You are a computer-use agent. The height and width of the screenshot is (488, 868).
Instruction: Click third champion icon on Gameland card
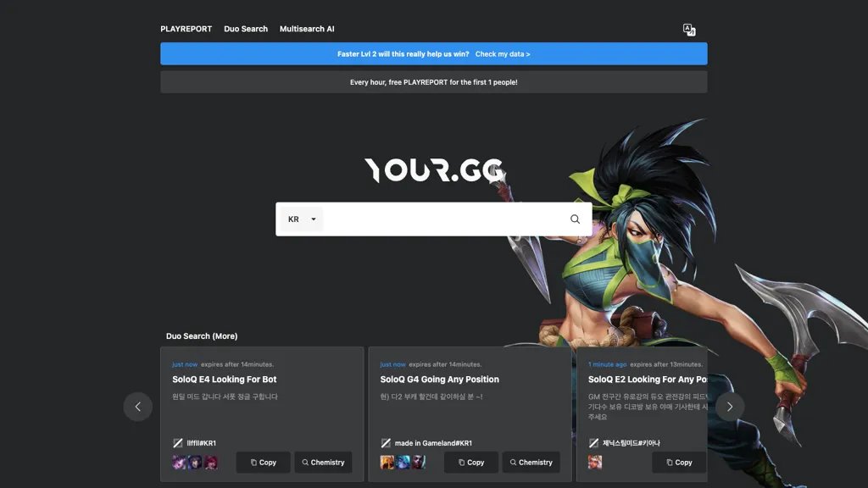(x=418, y=463)
